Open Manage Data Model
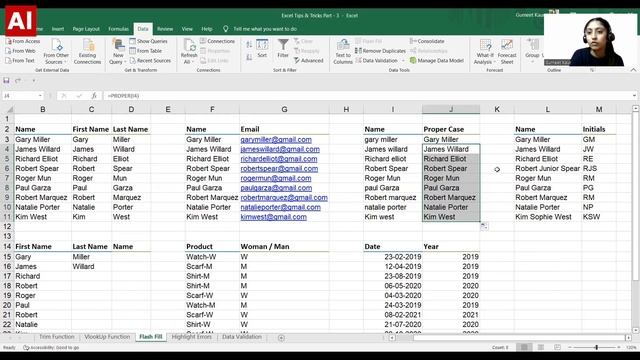 (x=437, y=60)
